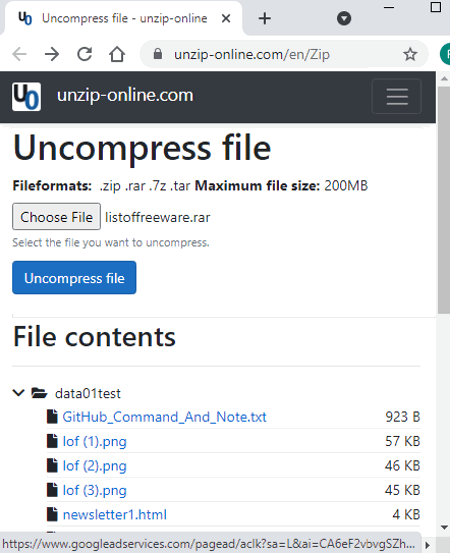Click the blue Uncompress file button
This screenshot has height=553, width=450.
pyautogui.click(x=74, y=278)
